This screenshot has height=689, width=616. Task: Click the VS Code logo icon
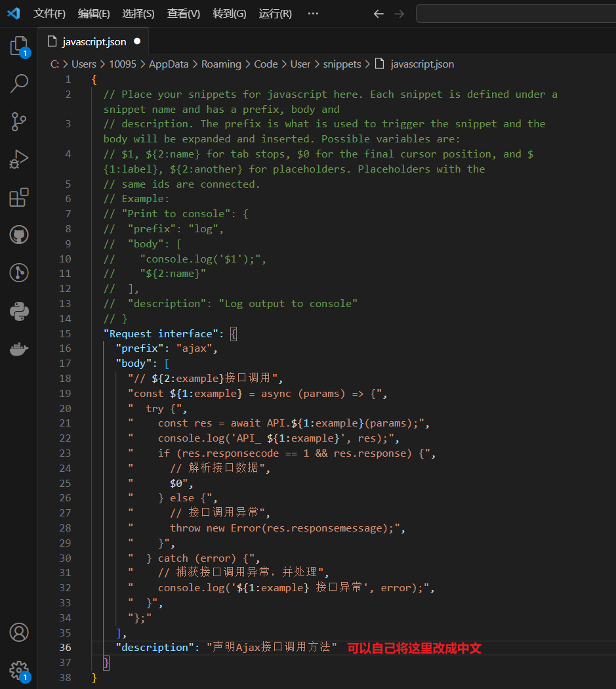[x=14, y=13]
